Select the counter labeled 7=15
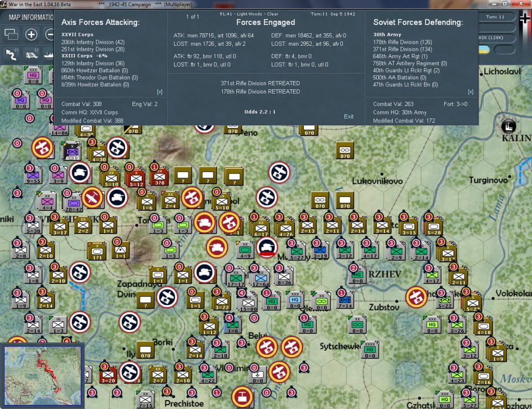The height and width of the screenshot is (409, 532). (x=145, y=400)
